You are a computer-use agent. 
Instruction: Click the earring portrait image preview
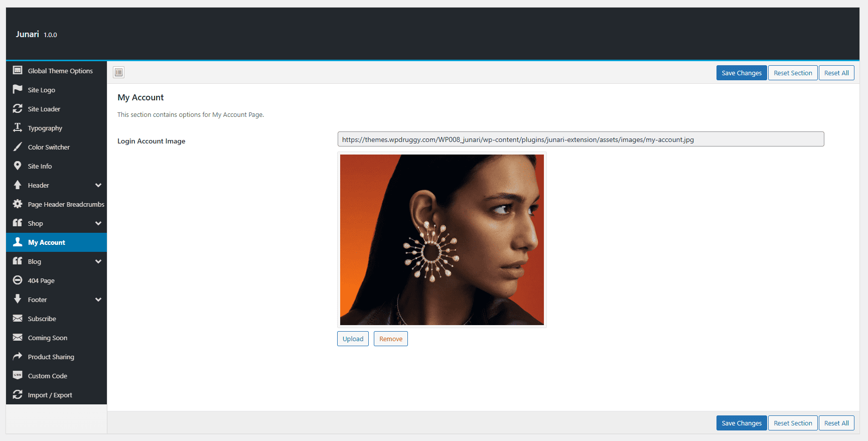coord(442,240)
